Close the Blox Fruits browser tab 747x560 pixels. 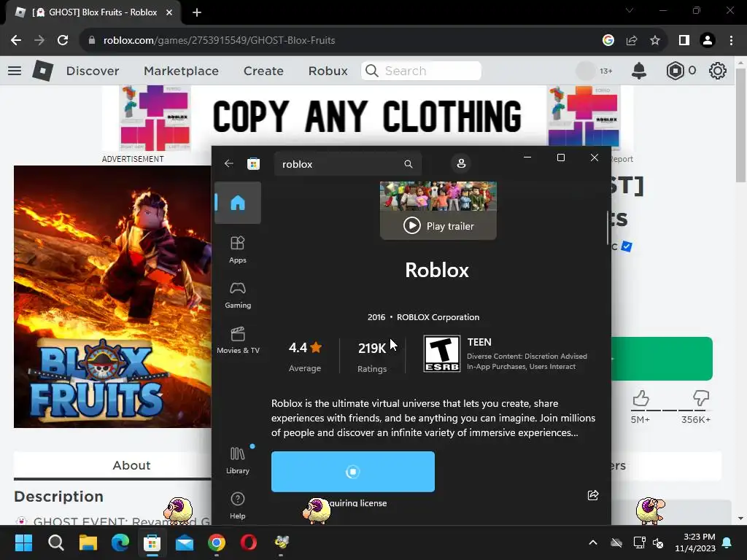coord(169,12)
